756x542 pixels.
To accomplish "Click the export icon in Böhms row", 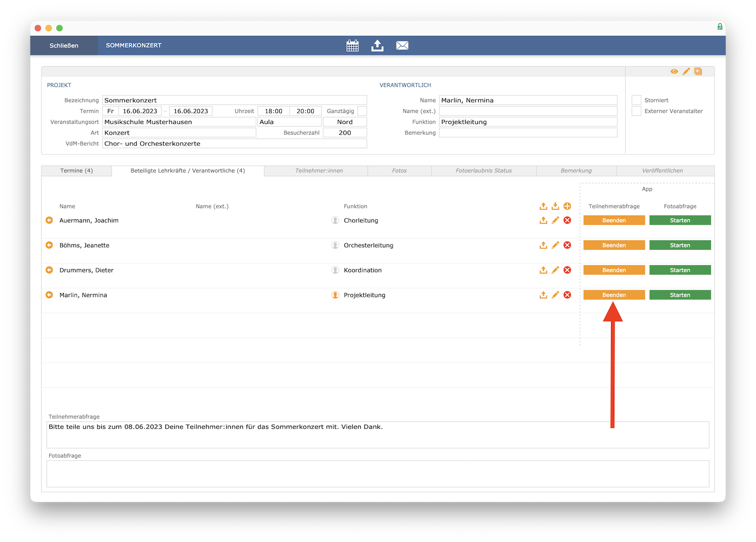I will (x=543, y=245).
